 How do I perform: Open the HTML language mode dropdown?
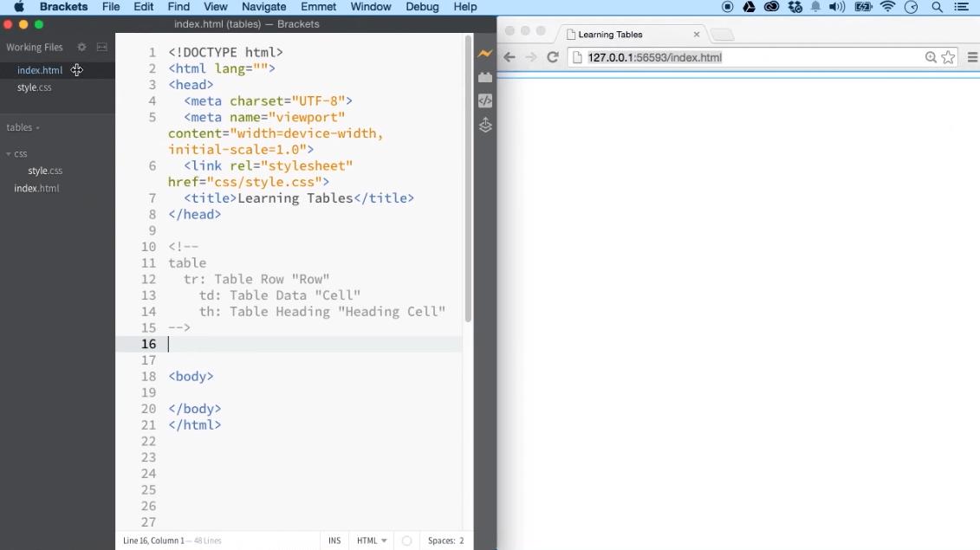click(371, 540)
